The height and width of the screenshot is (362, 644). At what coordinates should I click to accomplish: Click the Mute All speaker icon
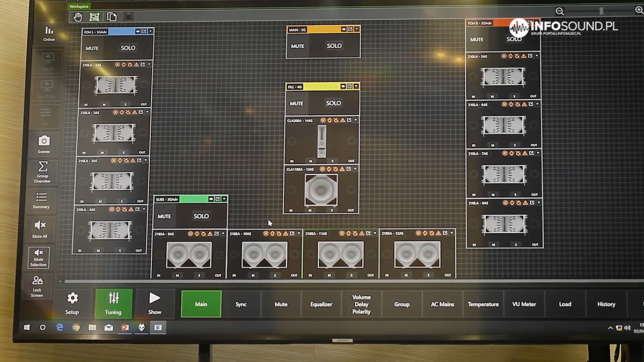[x=40, y=229]
